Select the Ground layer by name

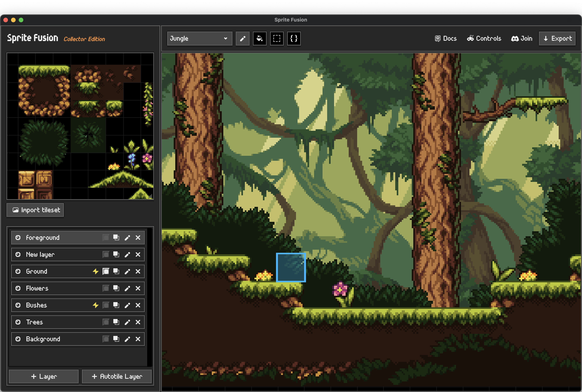[37, 271]
